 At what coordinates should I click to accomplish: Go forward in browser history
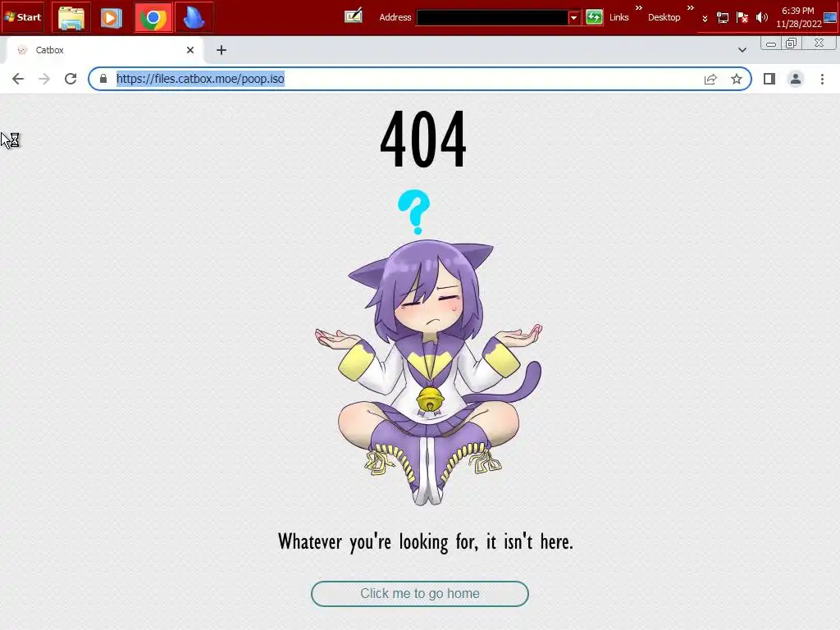point(44,79)
